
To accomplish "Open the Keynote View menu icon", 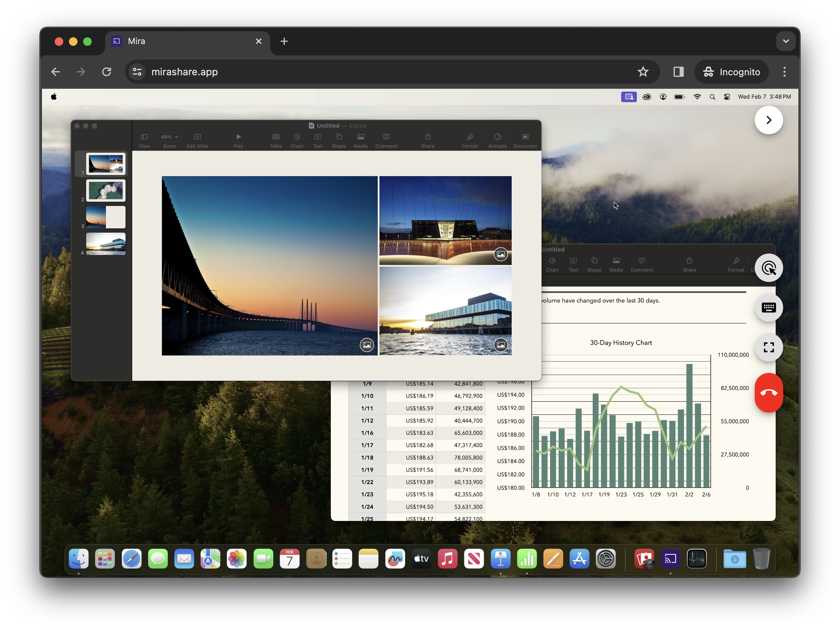I will 144,137.
